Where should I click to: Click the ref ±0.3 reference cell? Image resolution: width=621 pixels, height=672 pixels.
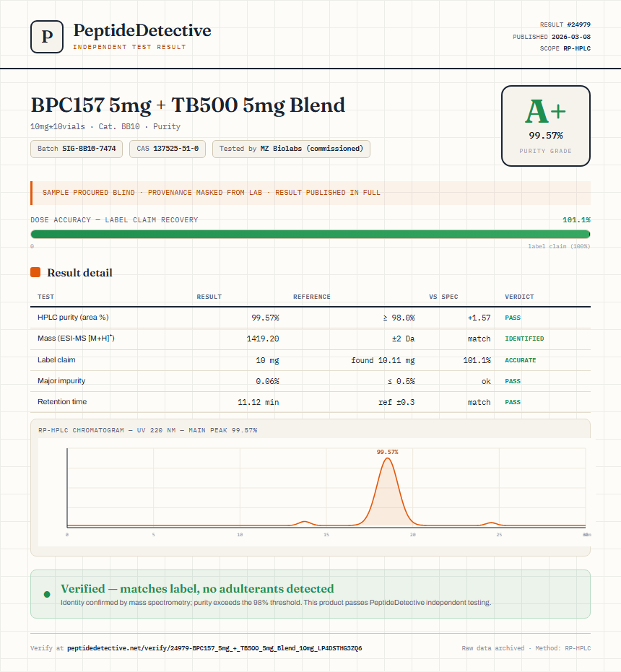tap(396, 403)
